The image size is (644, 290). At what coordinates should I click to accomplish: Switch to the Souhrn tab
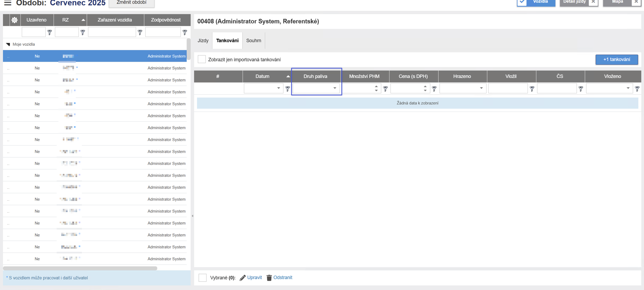253,41
